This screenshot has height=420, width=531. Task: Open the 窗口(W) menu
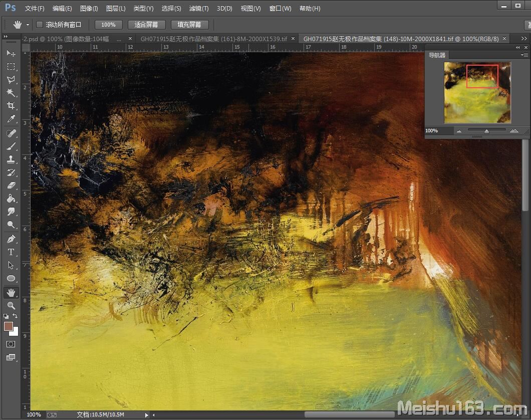[281, 9]
